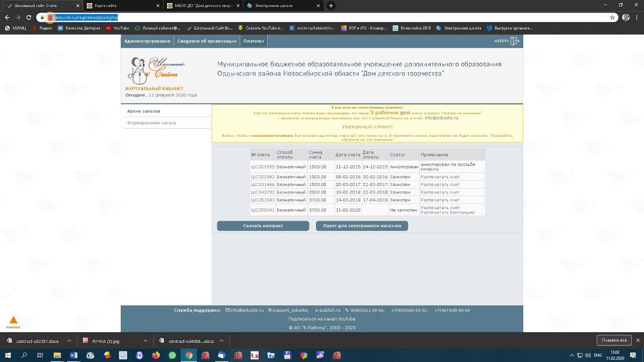
Task: Show hidden system tray icons
Action: coord(572,355)
